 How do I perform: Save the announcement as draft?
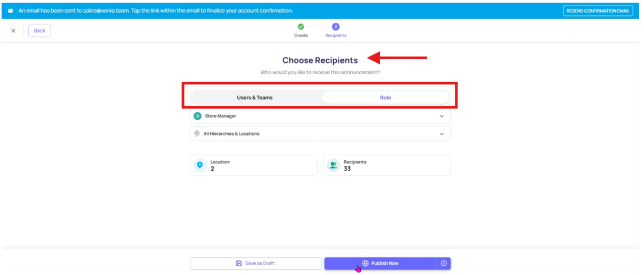pos(255,263)
